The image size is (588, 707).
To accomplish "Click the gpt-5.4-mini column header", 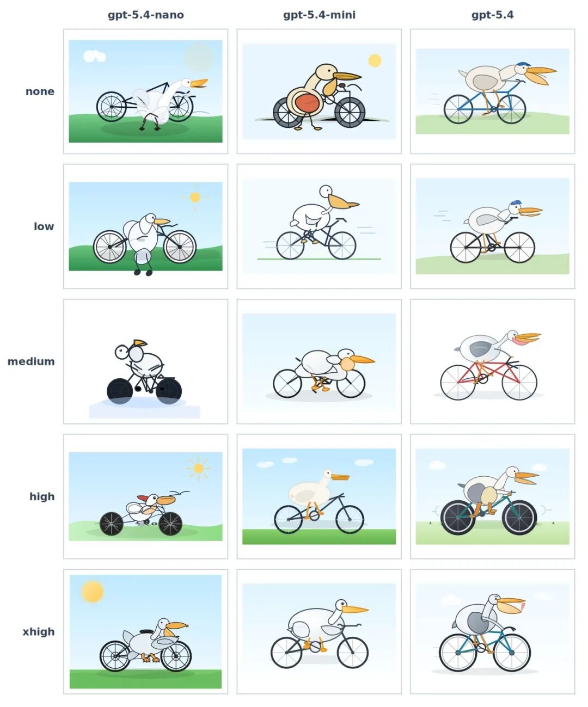I will (319, 15).
